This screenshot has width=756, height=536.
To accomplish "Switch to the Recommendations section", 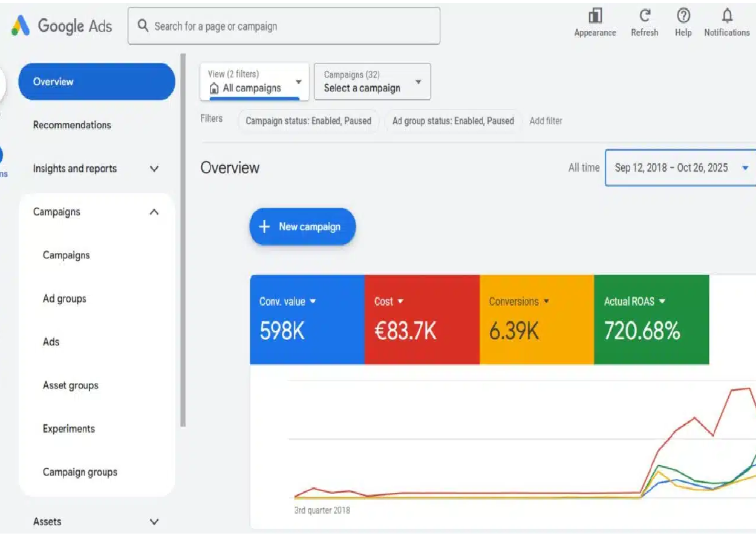I will [72, 125].
